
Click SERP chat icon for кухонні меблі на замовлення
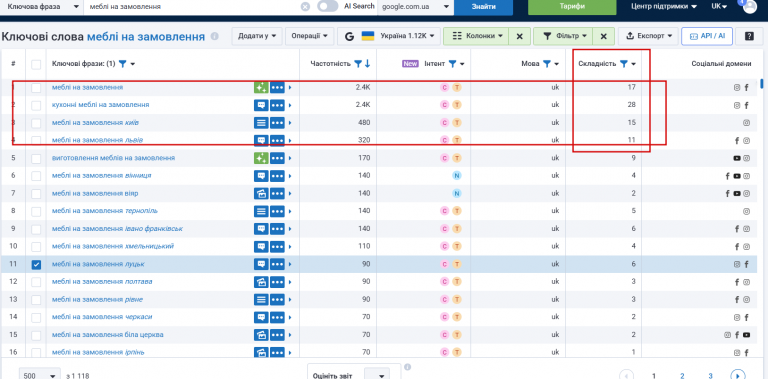[x=261, y=105]
